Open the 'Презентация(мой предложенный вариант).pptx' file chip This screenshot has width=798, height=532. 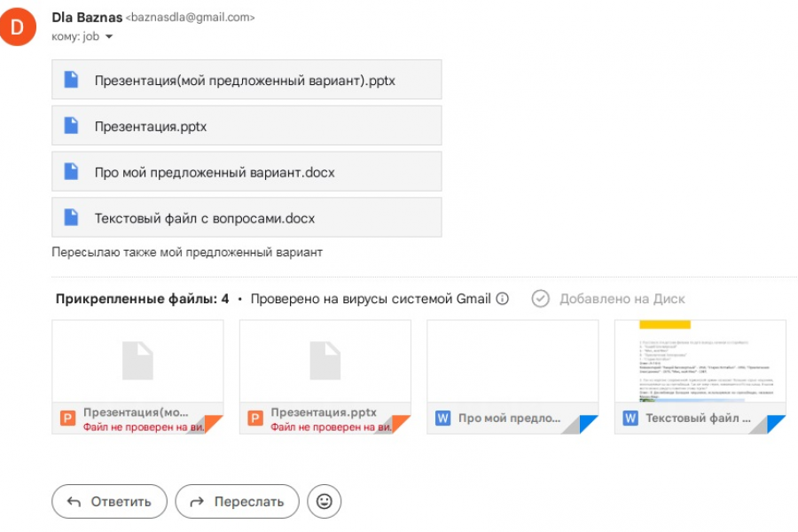(x=246, y=80)
